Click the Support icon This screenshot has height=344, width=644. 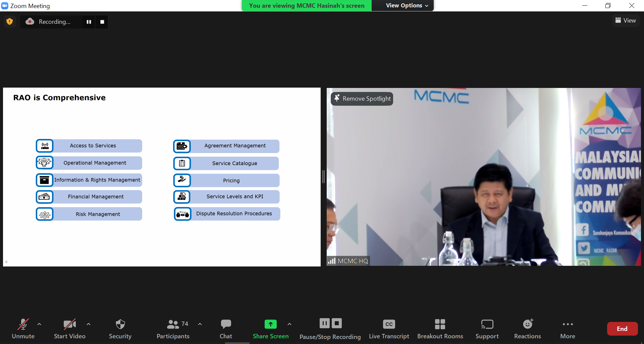click(487, 329)
